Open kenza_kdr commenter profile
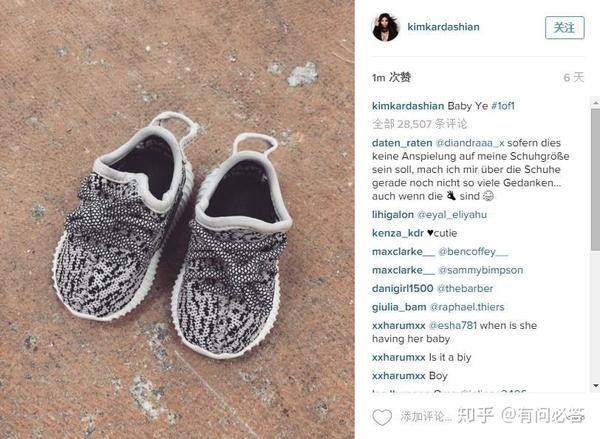 tap(398, 233)
